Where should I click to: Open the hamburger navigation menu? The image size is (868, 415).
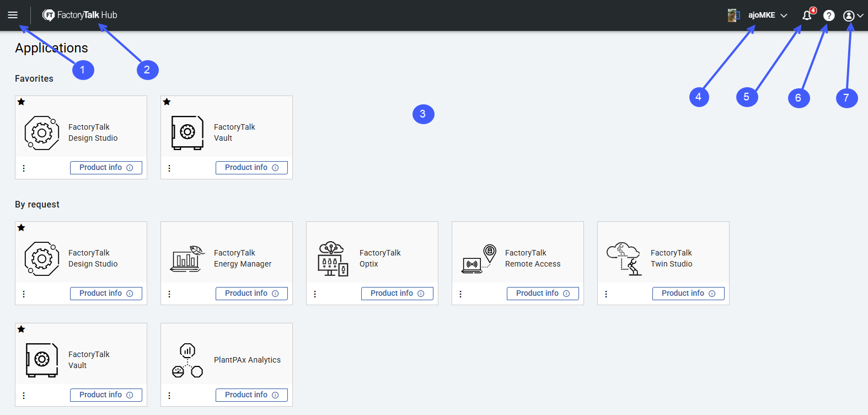pyautogui.click(x=13, y=15)
